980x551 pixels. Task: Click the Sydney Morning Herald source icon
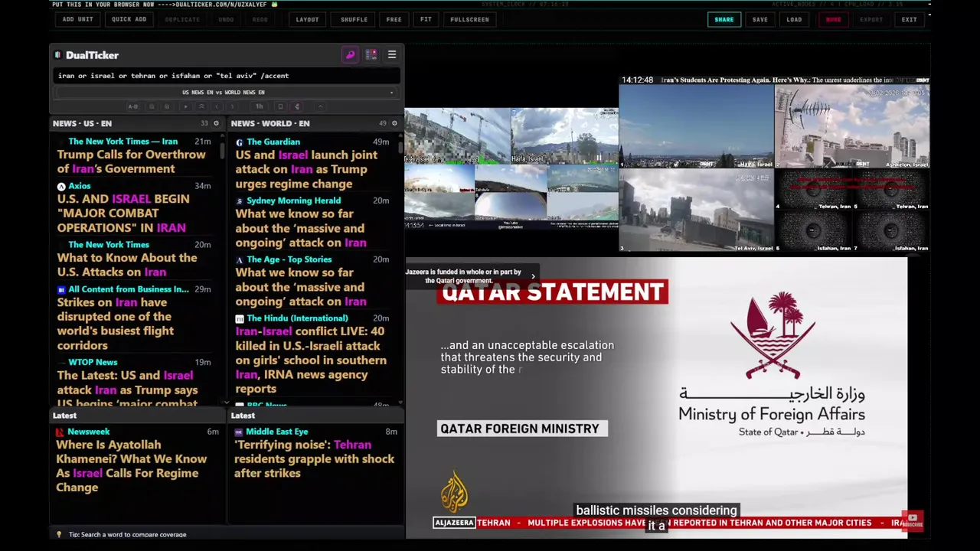[240, 201]
